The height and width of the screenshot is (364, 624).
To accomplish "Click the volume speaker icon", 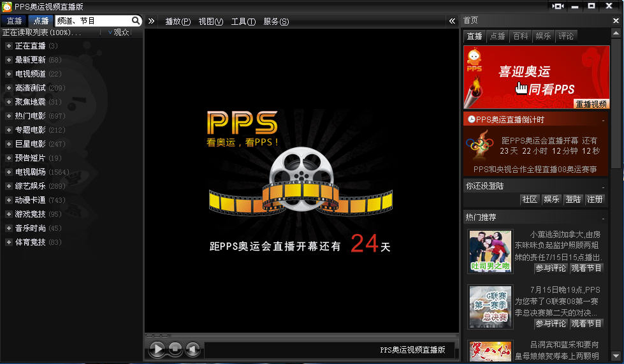I will 192,349.
